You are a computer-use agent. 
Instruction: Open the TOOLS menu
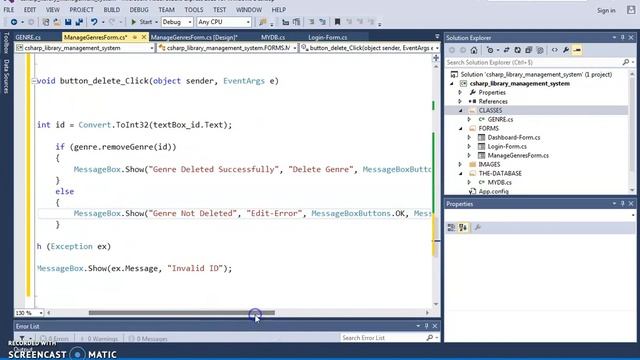click(193, 9)
